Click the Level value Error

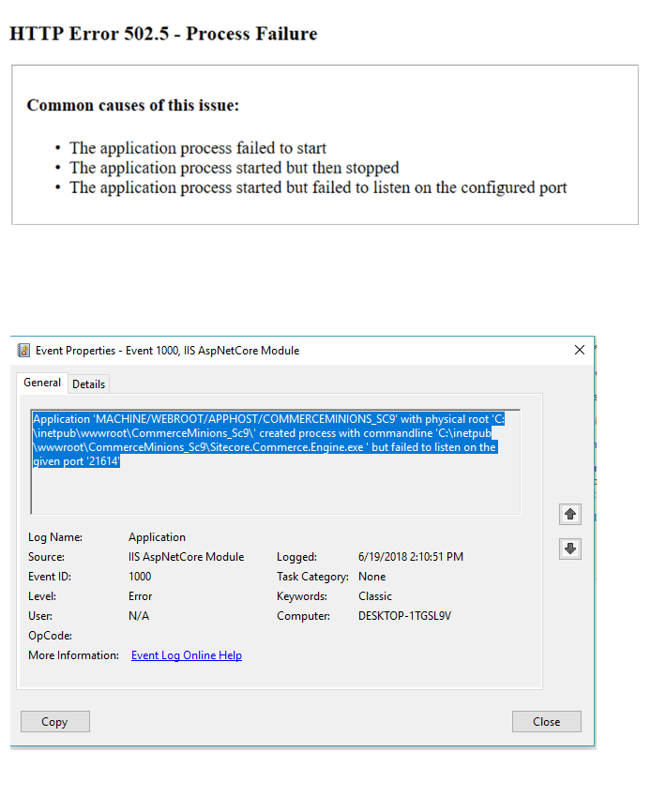tap(140, 596)
